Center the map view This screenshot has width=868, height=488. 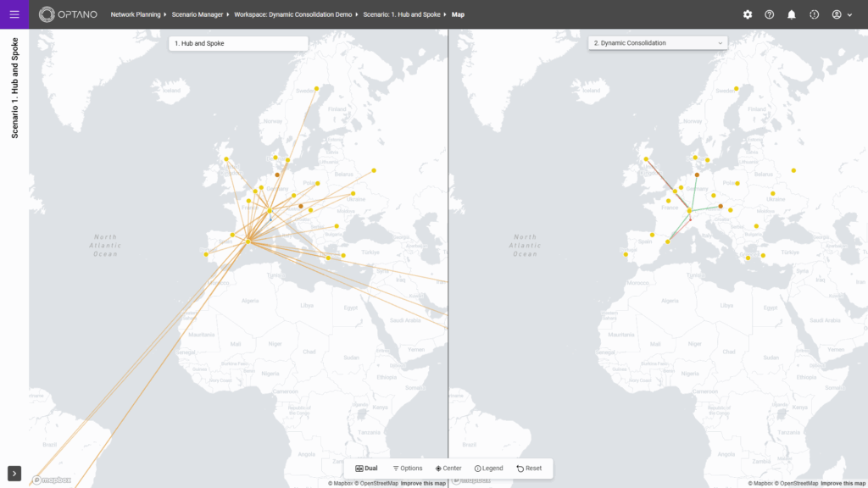(x=448, y=469)
